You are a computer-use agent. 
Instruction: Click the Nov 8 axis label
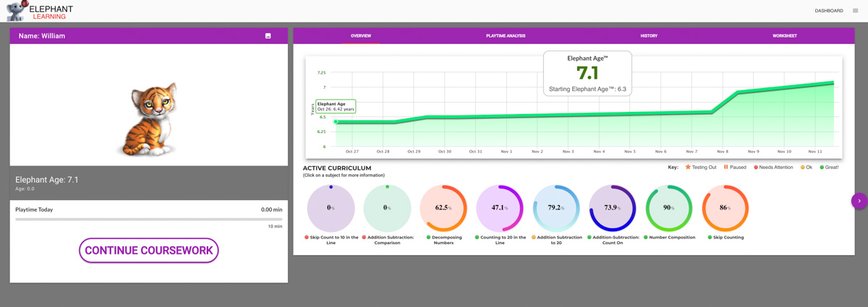point(723,152)
